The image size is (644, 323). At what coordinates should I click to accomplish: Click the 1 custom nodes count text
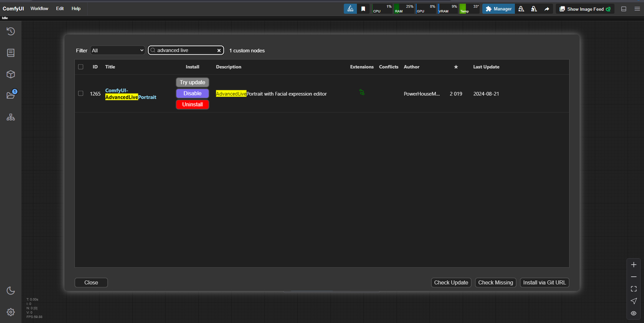click(x=247, y=50)
